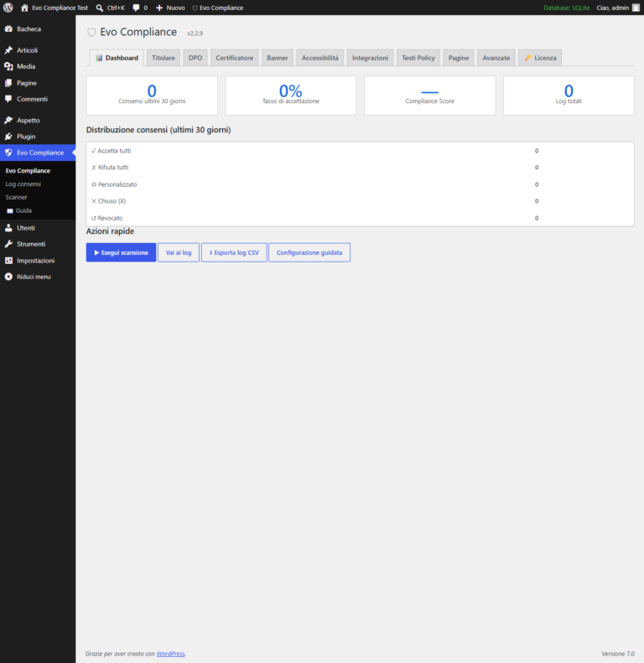Open Log consensi in the submenu
The image size is (644, 663).
point(23,184)
